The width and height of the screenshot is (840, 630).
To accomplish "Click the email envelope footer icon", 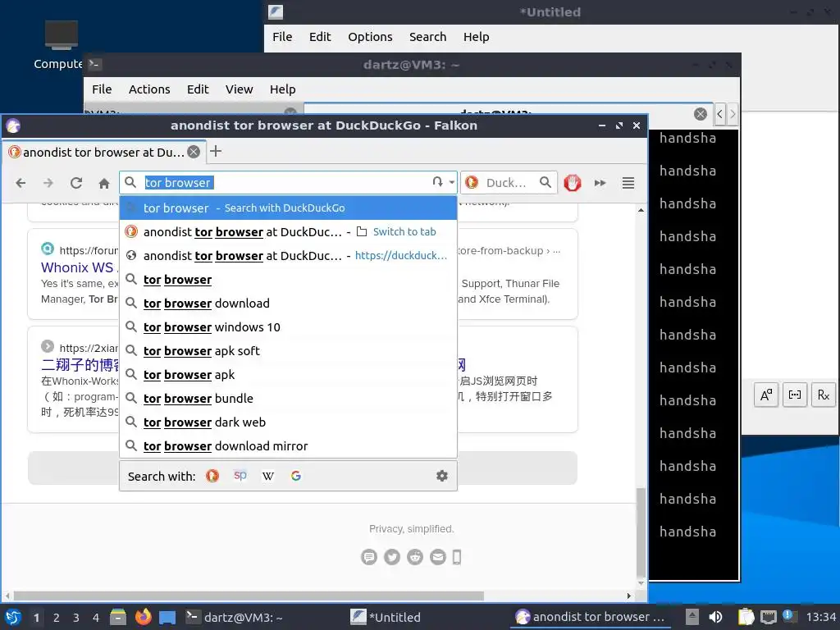I will (438, 557).
